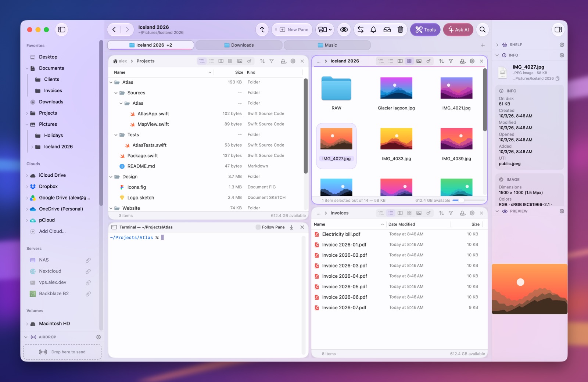Click the trash icon in the toolbar

coord(400,30)
